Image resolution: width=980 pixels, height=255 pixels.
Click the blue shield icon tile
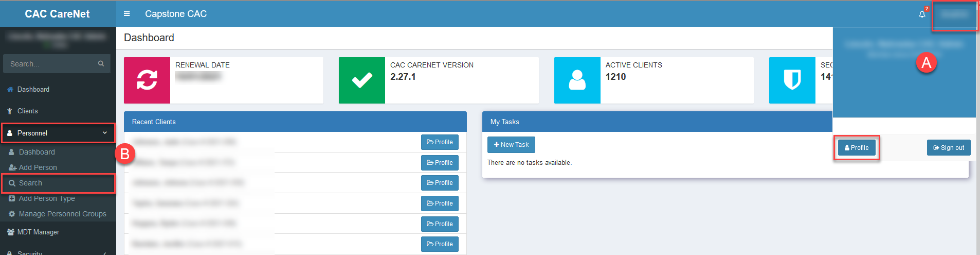pyautogui.click(x=792, y=80)
